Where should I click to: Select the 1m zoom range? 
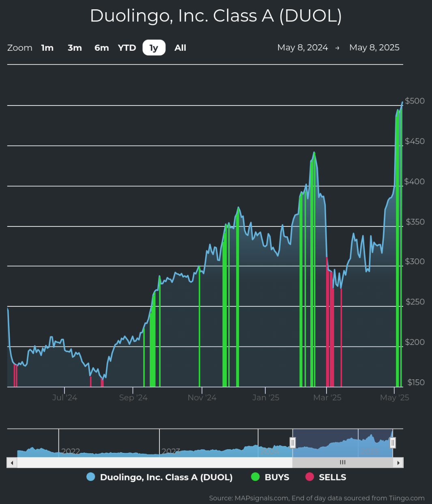(47, 48)
